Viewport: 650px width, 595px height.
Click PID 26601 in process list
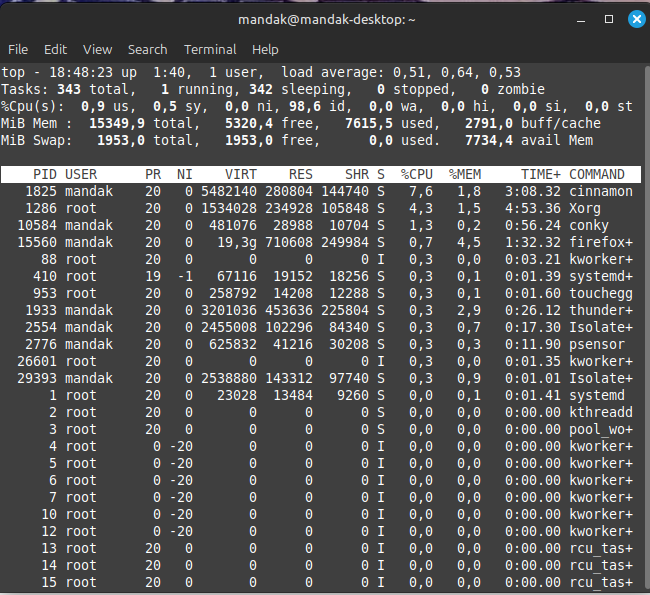point(37,362)
